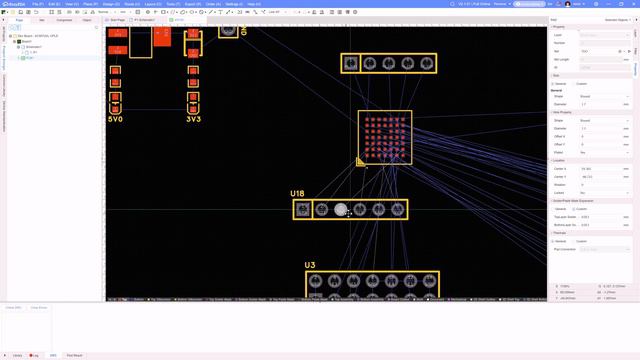
Task: Open the Find Result tab at bottom
Action: [x=75, y=356]
